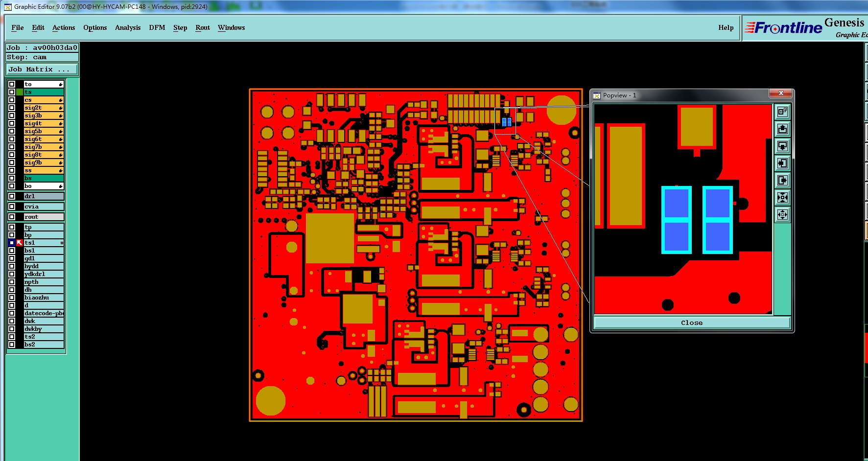Viewport: 868px width, 461px height.
Task: Click the green color swatch beside ts layer
Action: tap(20, 92)
